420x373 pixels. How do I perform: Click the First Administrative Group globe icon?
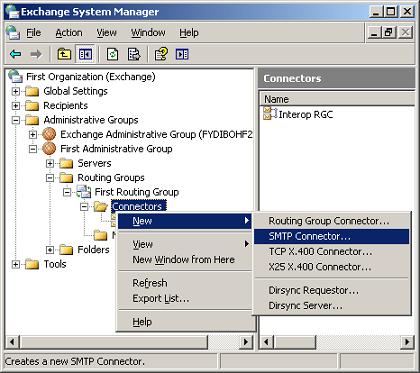coord(49,149)
